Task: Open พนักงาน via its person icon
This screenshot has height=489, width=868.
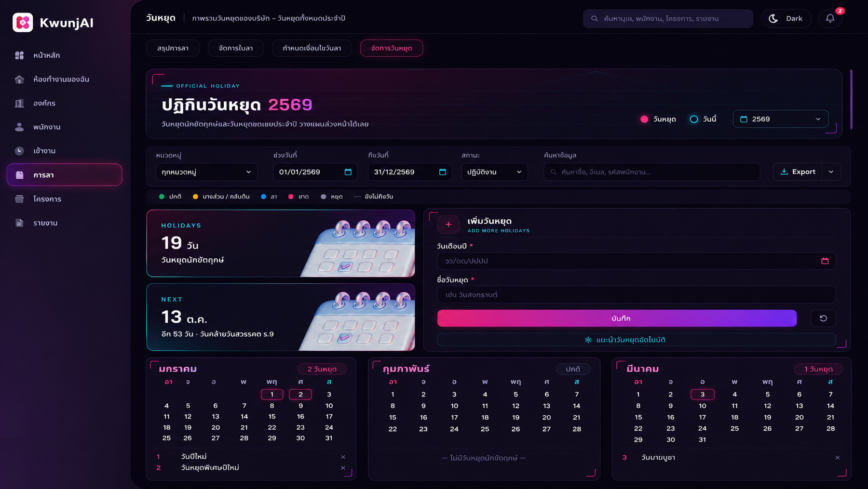Action: [20, 127]
